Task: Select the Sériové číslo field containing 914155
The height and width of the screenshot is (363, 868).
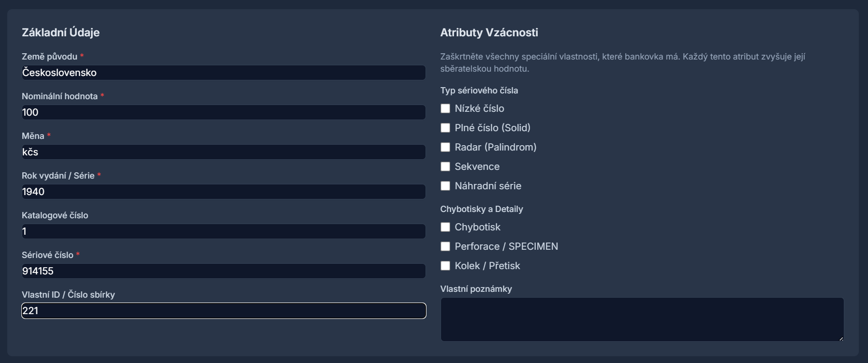Action: [x=222, y=271]
